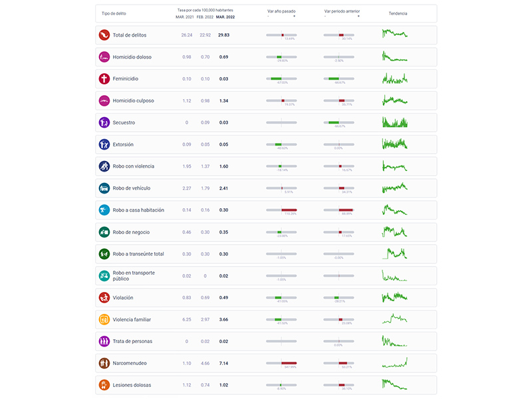
Task: Click the Var periodo anterior column header
Action: pos(342,11)
